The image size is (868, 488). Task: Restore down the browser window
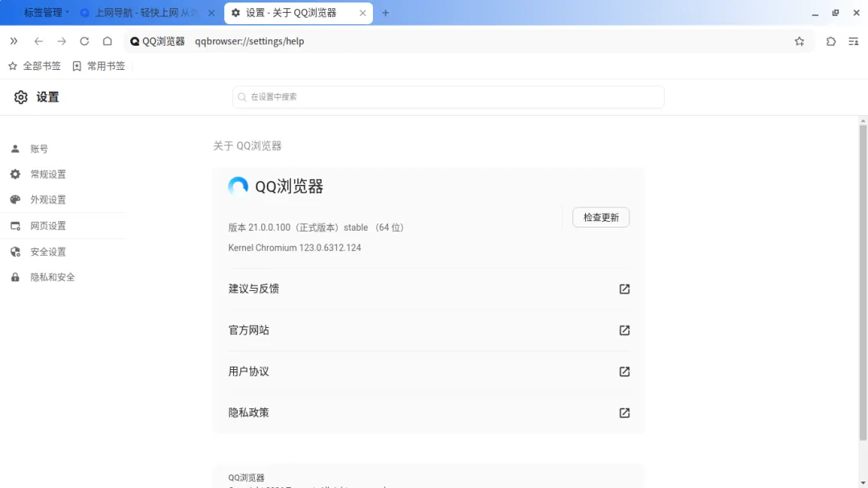pos(835,13)
